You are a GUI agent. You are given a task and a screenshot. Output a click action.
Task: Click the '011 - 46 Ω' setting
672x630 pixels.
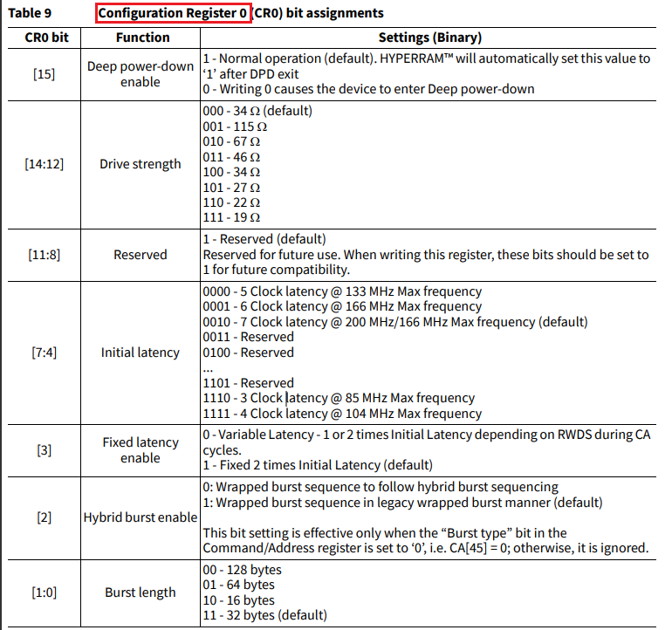tap(231, 157)
